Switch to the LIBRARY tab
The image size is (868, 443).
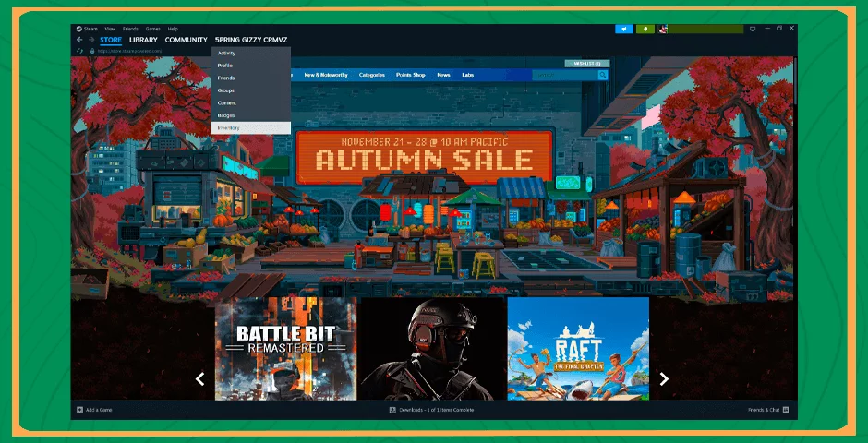[143, 40]
